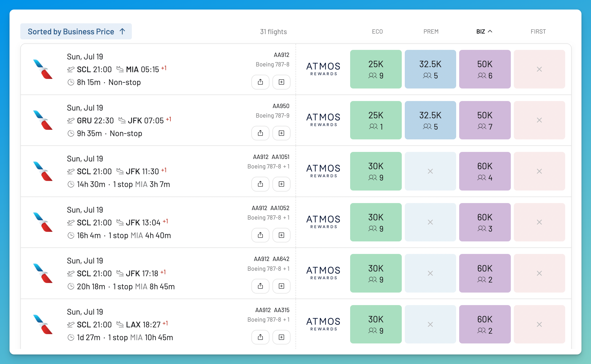Click the 31 flights count label

[x=273, y=32]
